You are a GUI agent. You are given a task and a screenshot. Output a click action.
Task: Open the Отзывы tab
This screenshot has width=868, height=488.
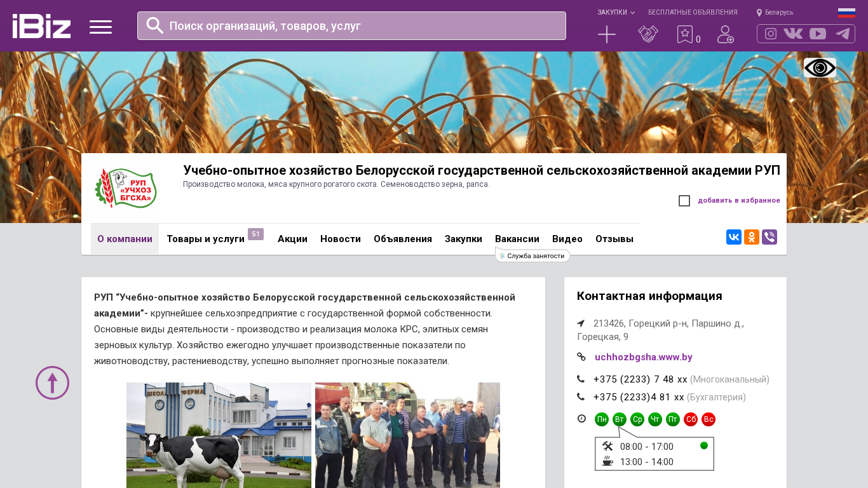(614, 239)
